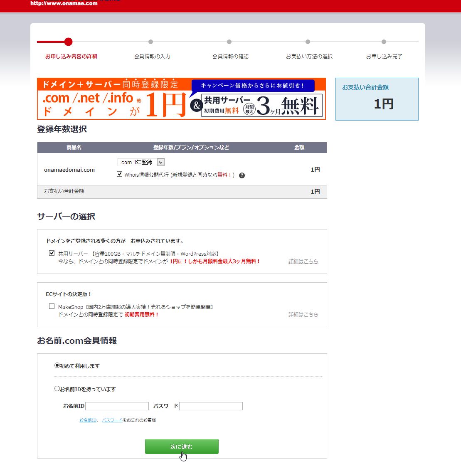Click the お支払い方法の選択 step
Screen dimensions: 461x476
point(309,57)
